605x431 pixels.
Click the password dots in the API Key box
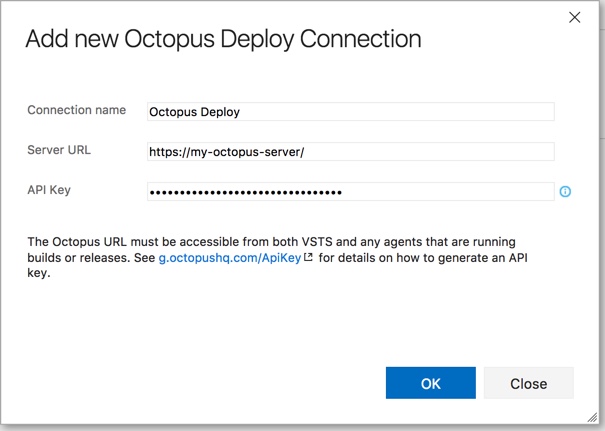pos(246,192)
